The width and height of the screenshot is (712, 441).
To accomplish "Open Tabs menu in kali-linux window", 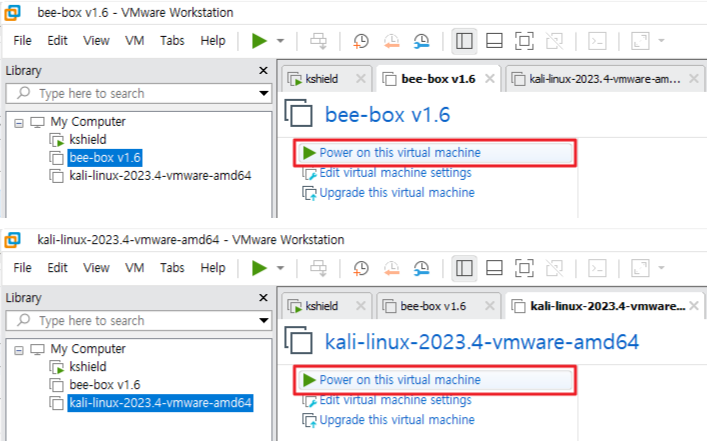I will click(172, 268).
